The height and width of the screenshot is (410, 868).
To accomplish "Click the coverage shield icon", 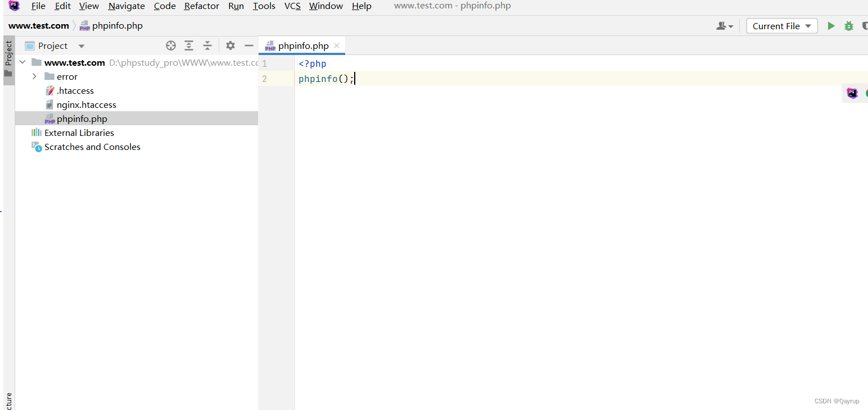I will (865, 26).
